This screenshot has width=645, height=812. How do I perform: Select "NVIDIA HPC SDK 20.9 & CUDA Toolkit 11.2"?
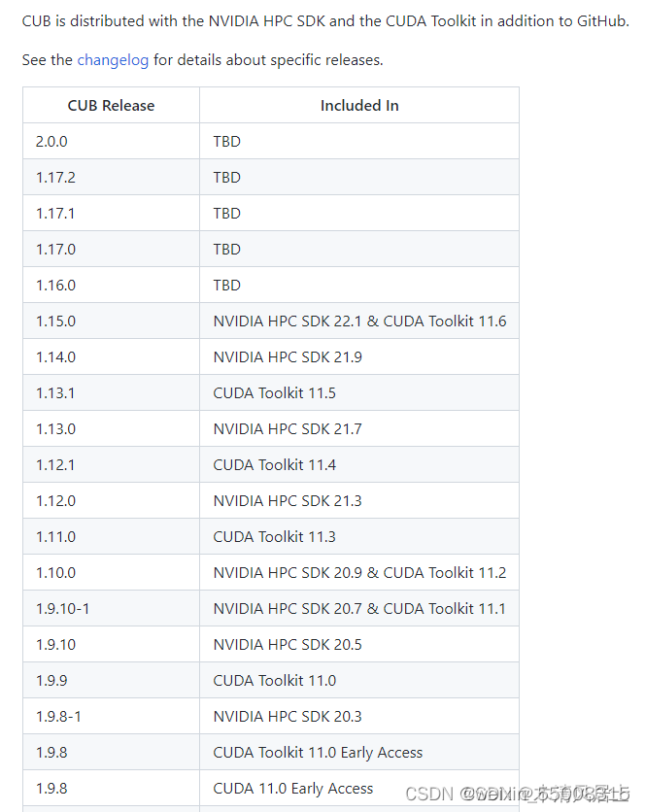(x=359, y=573)
